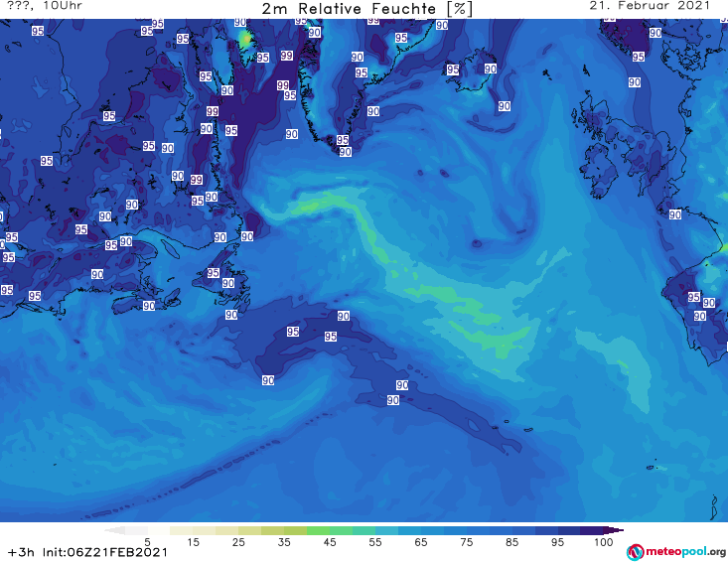The image size is (728, 562).
Task: Click the 90 label directly above the mid-Atlantic 95 labels
Action: point(343,317)
